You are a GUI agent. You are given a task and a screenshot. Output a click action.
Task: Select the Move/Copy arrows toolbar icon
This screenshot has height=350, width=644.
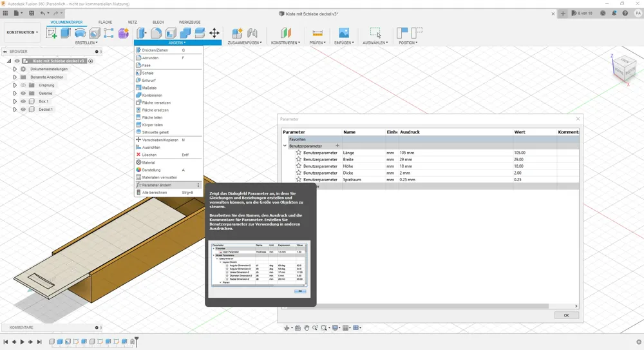tap(214, 33)
